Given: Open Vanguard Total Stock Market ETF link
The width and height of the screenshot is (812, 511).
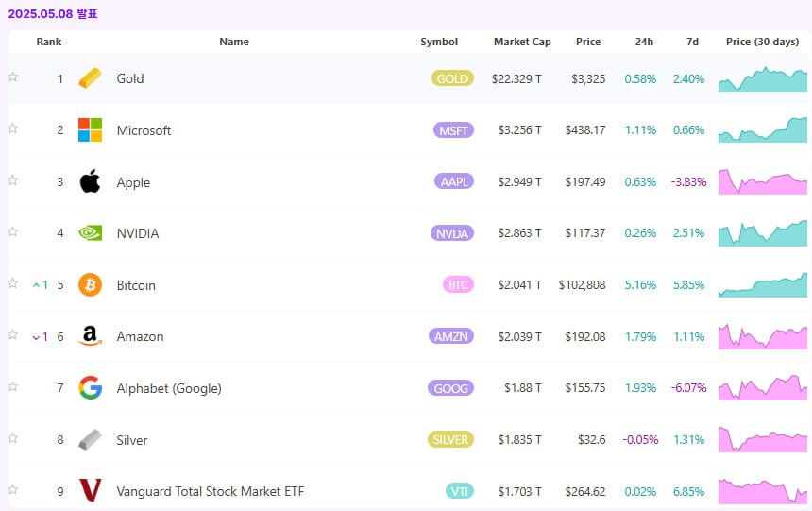Looking at the screenshot, I should (x=211, y=491).
